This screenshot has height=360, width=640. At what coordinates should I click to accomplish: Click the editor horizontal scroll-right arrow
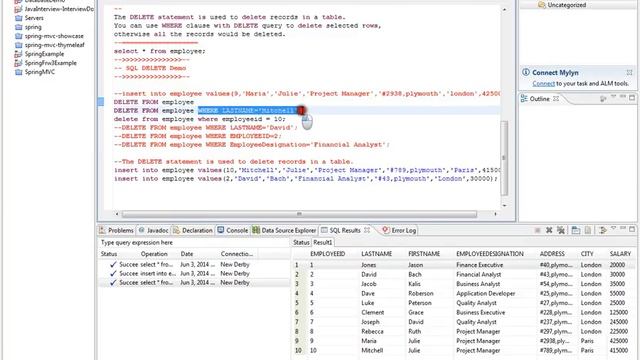coord(496,214)
